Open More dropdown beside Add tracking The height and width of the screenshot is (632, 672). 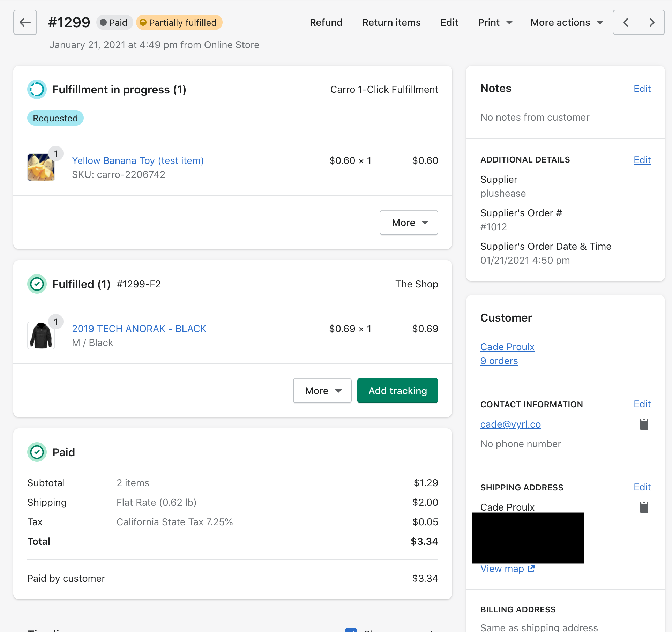pyautogui.click(x=322, y=391)
